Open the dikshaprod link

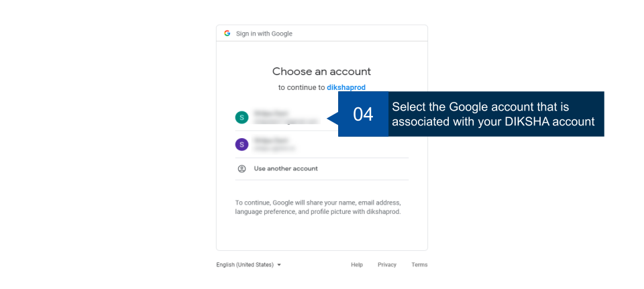pyautogui.click(x=346, y=87)
